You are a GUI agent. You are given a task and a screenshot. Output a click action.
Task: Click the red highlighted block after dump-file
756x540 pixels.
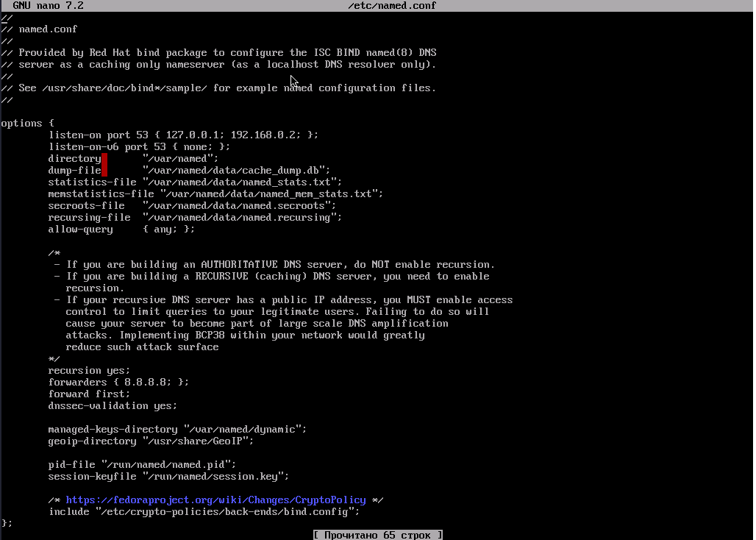click(104, 170)
